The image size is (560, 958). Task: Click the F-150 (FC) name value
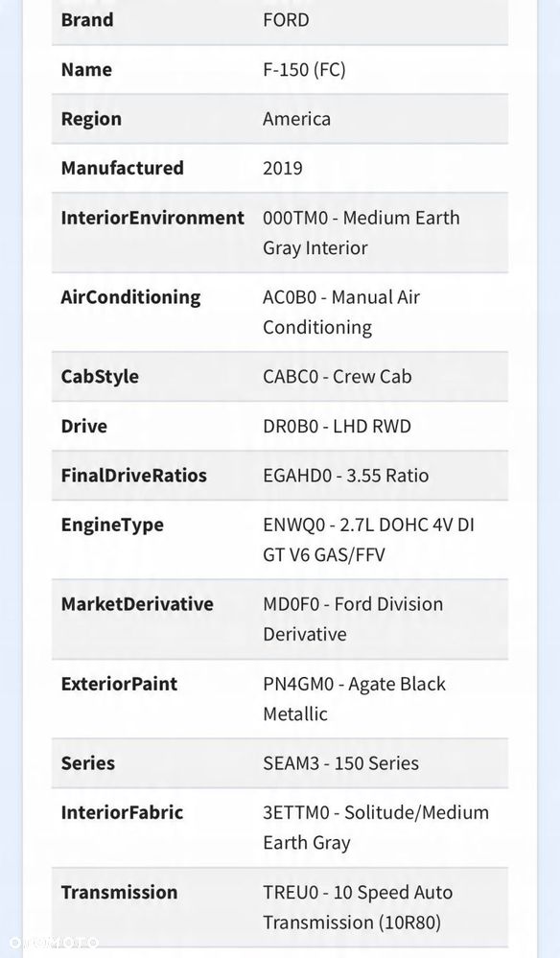tap(304, 70)
